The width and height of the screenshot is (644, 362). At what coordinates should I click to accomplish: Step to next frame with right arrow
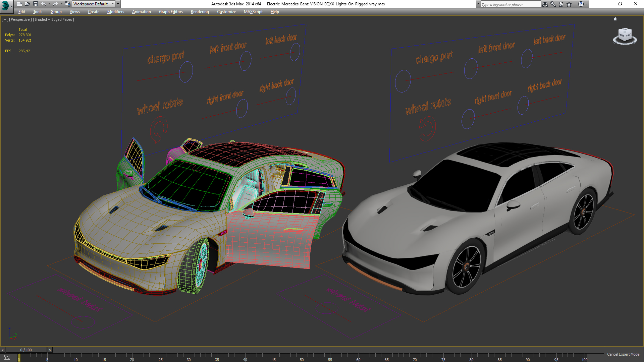(50, 350)
